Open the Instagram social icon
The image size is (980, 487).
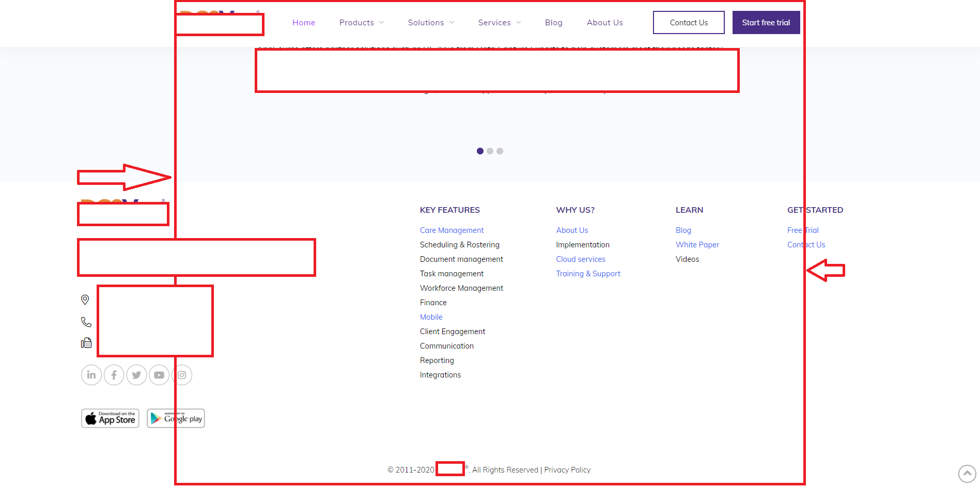point(182,375)
